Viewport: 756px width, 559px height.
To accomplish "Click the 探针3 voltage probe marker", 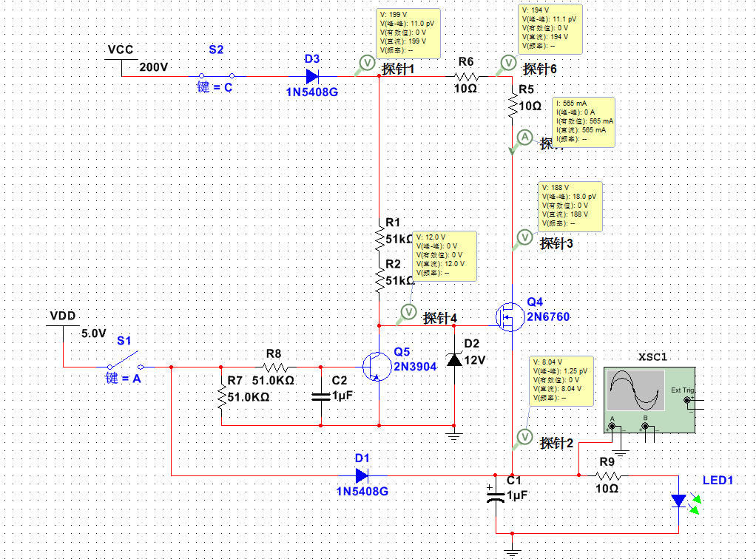I will (x=524, y=237).
